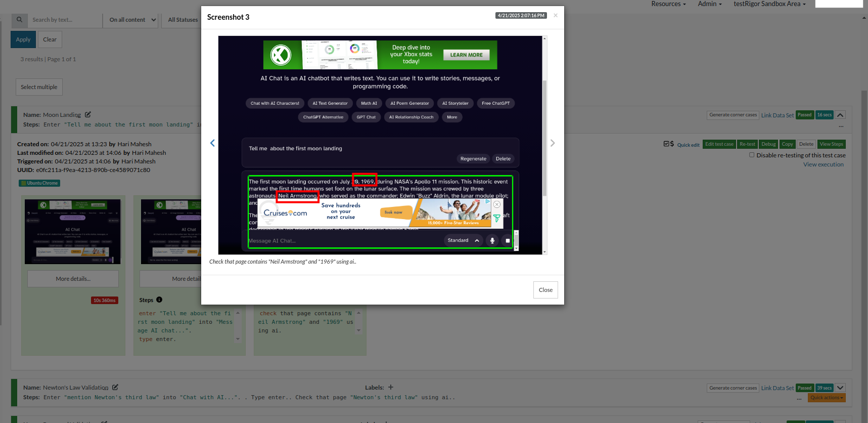Click the Steps info icon
The image size is (868, 423).
(x=159, y=300)
